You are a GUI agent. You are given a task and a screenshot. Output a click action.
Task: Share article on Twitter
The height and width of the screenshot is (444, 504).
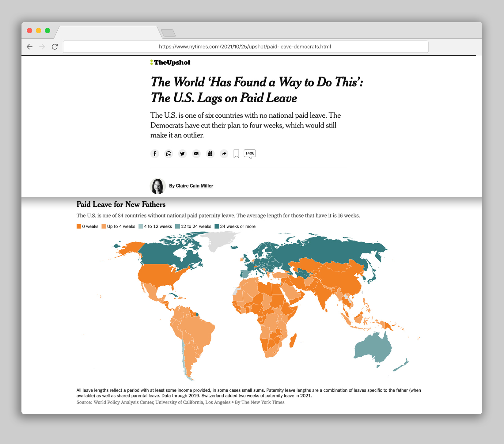click(183, 154)
